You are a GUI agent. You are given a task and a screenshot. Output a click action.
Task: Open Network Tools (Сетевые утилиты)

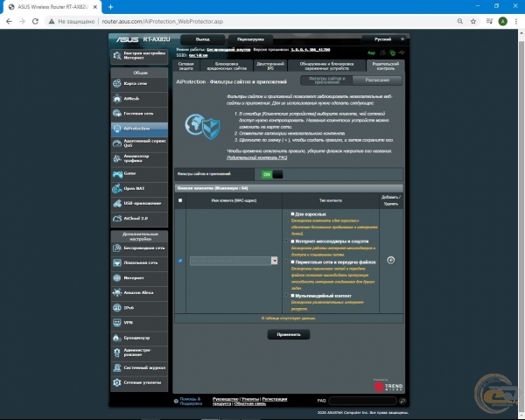[139, 382]
